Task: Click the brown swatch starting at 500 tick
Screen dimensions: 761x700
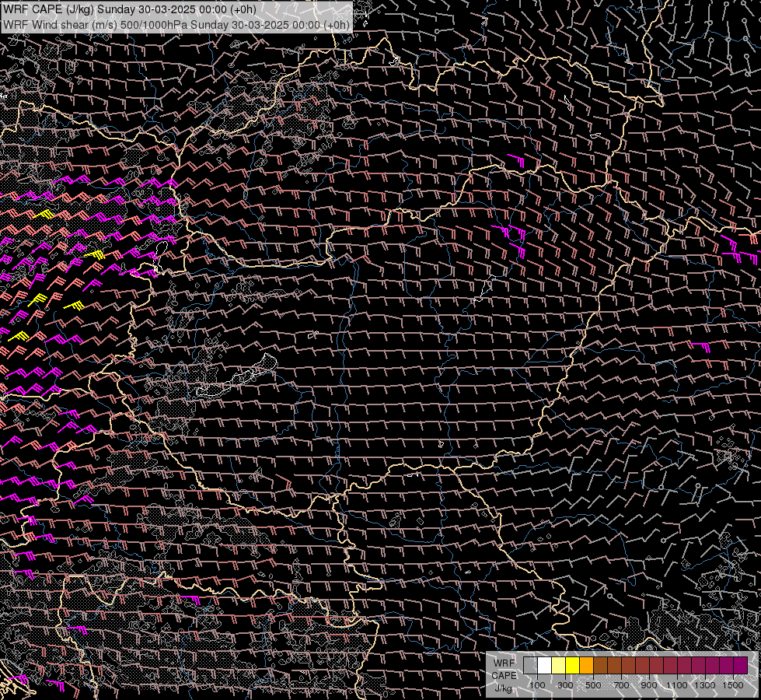Action: pyautogui.click(x=600, y=665)
